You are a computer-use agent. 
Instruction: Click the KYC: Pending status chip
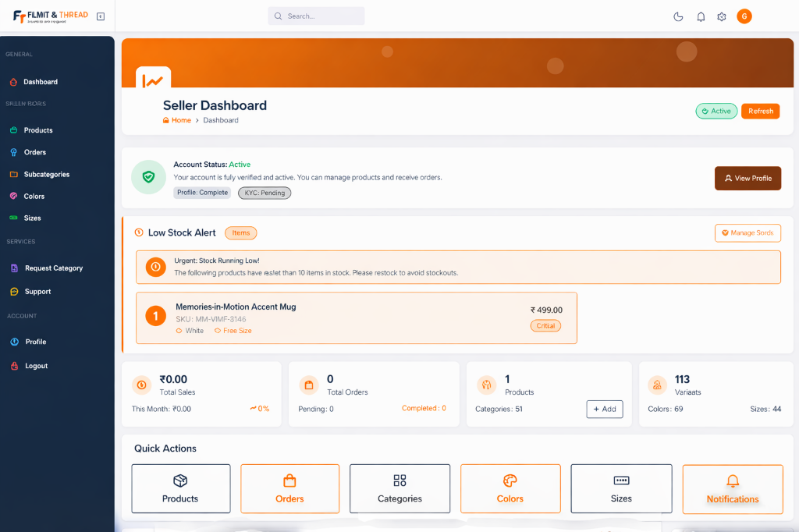pos(265,192)
